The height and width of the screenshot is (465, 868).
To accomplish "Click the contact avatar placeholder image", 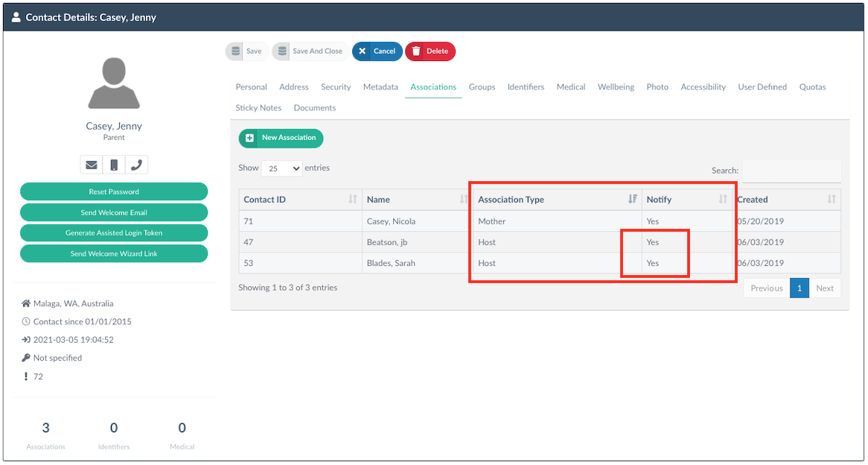I will [113, 83].
